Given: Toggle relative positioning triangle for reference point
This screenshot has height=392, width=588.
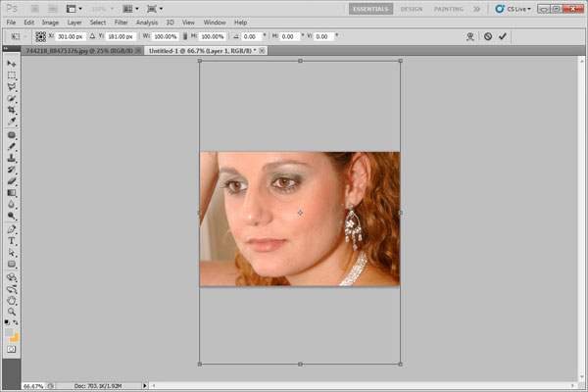Looking at the screenshot, I should (93, 36).
